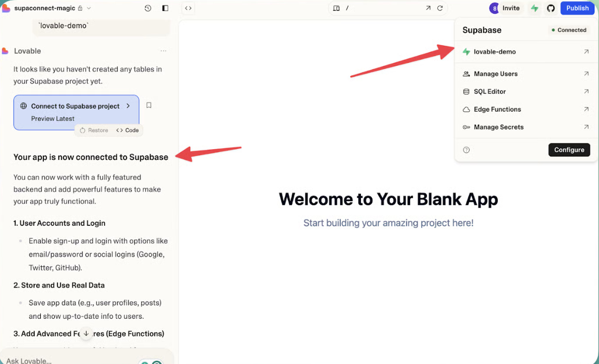
Task: Select Manage Users in Supabase panel
Action: click(x=495, y=74)
